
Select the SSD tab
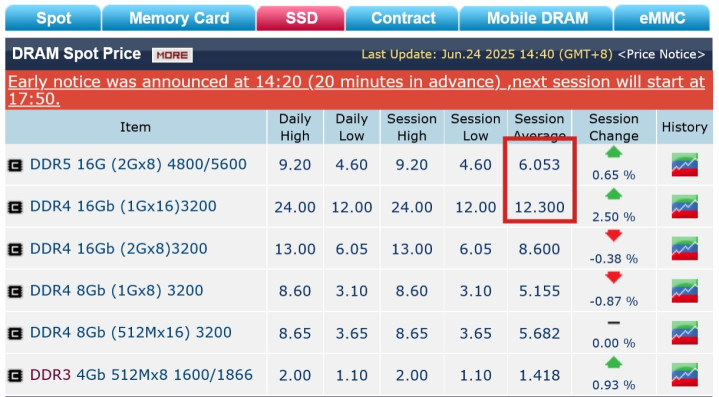click(x=301, y=18)
